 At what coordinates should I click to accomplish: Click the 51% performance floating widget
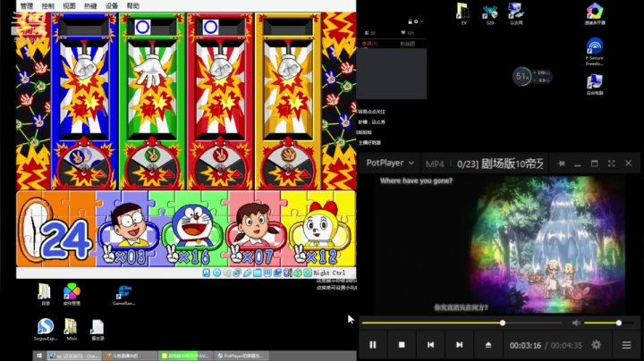coord(532,77)
